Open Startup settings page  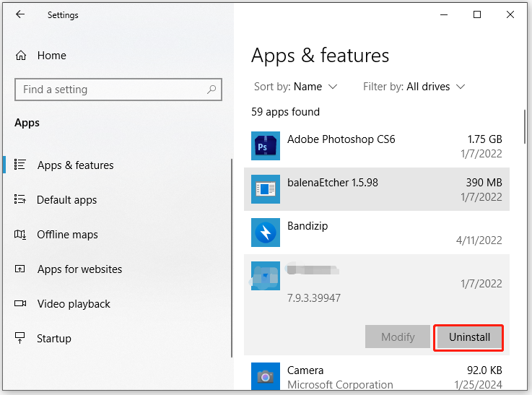(x=54, y=339)
